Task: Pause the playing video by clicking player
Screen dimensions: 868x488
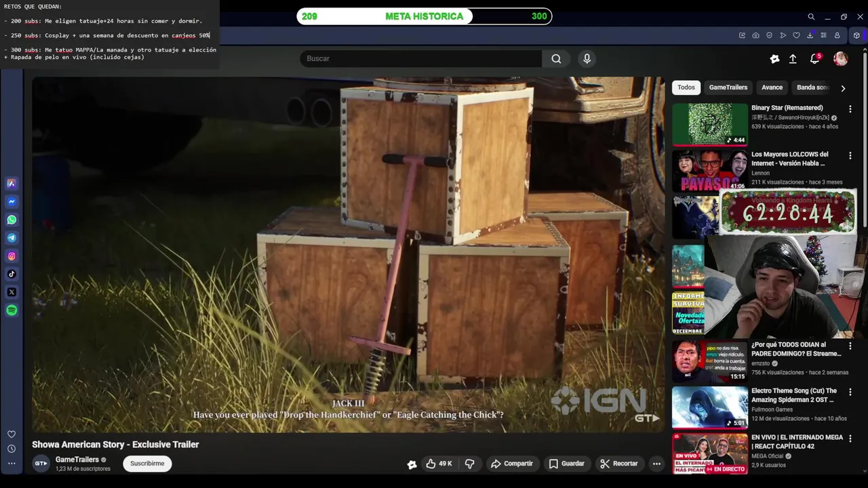Action: 349,254
